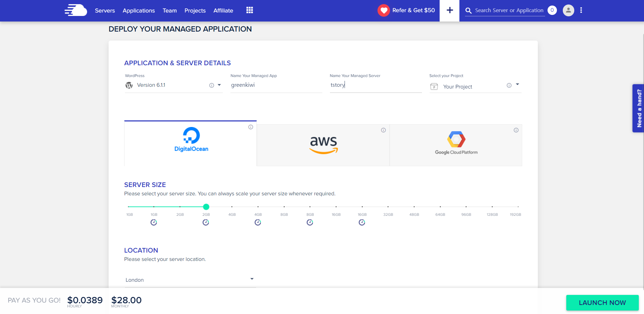Viewport: 644px width, 314px height.
Task: Open the apps grid icon
Action: pyautogui.click(x=249, y=10)
